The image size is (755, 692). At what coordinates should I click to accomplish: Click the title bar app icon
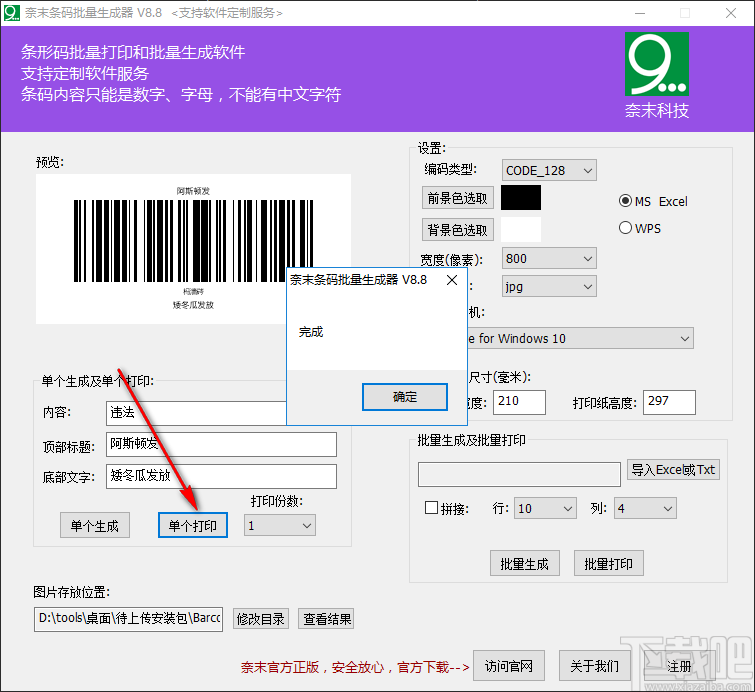(x=12, y=13)
